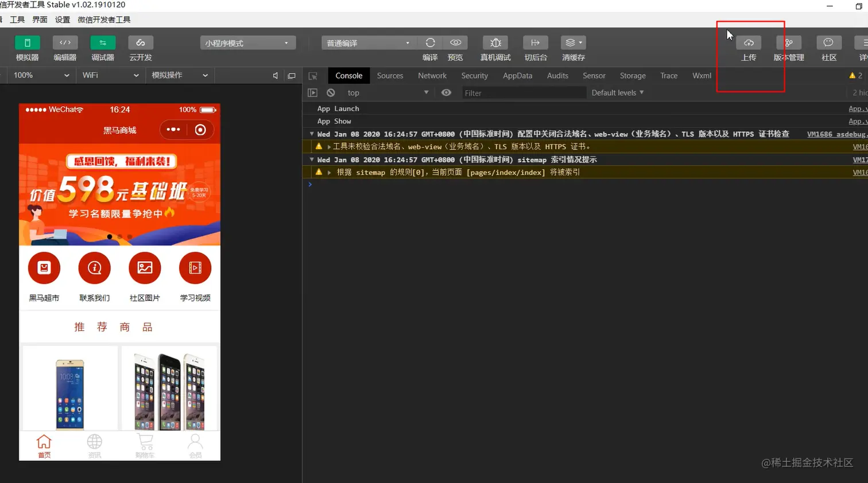Switch to the AppData tab
Viewport: 868px width, 483px height.
coord(518,76)
